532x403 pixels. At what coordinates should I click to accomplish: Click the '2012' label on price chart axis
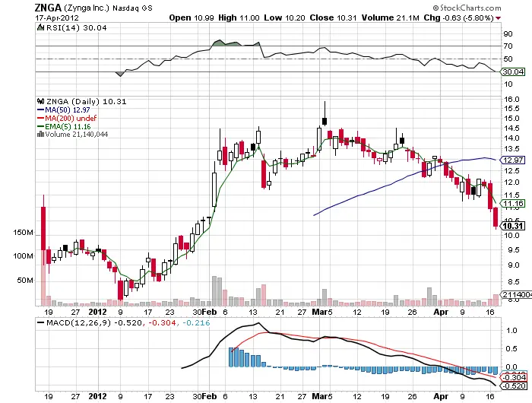coord(98,312)
